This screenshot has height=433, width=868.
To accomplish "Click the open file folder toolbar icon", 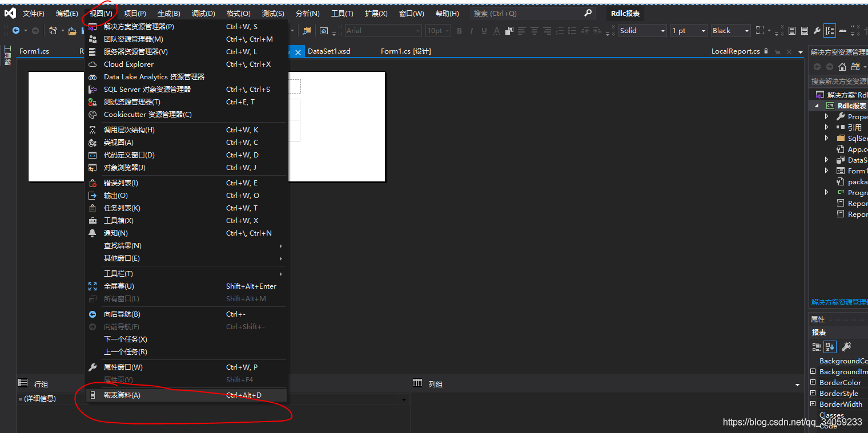I will click(x=72, y=31).
